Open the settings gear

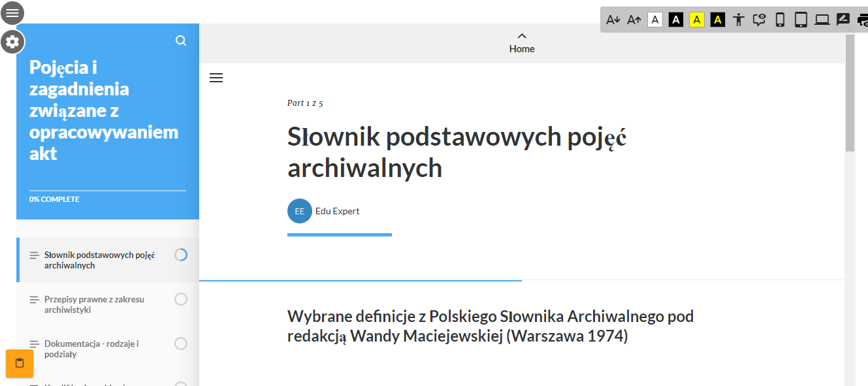tap(12, 42)
